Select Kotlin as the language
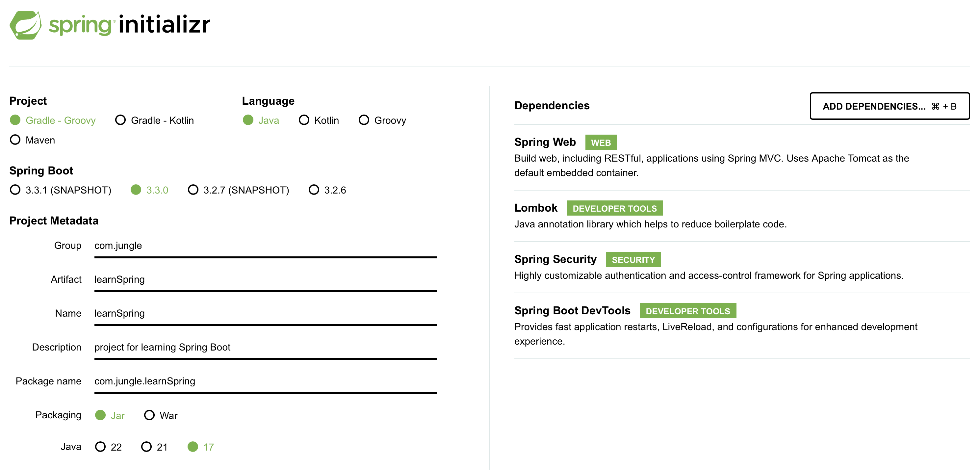 [x=304, y=120]
